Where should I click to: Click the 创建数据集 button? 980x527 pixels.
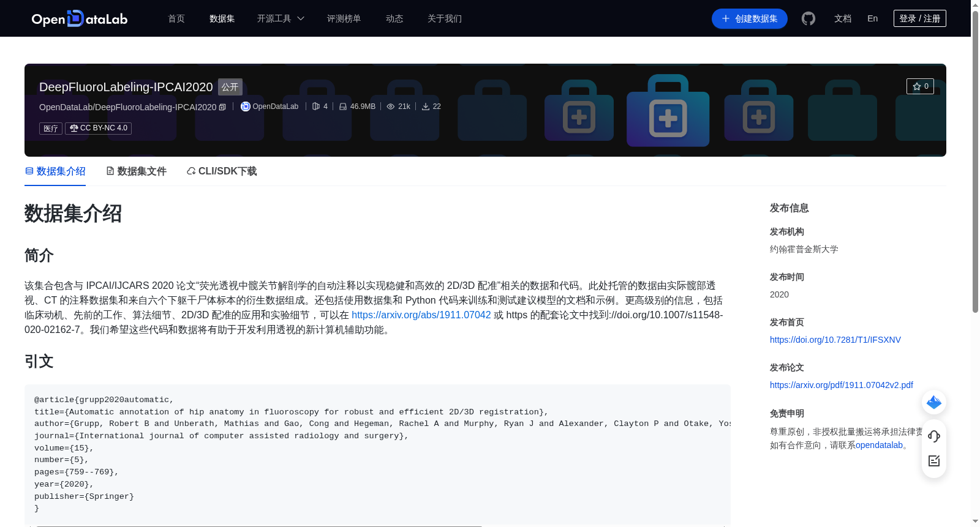[750, 18]
